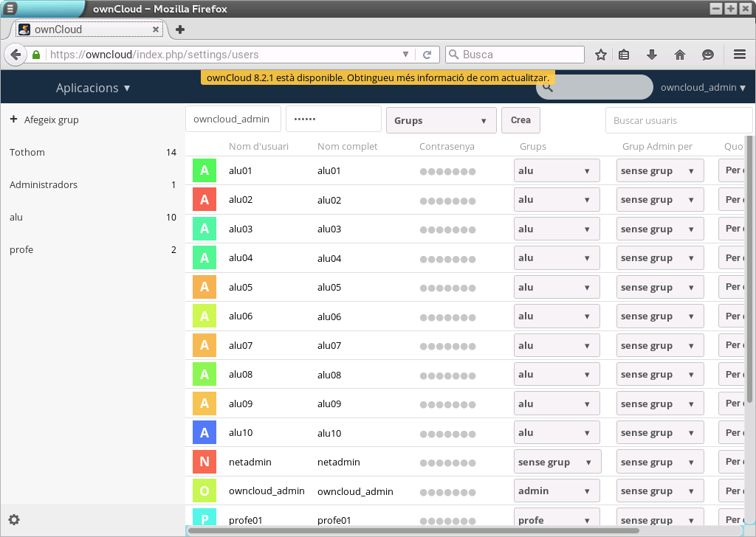Open the Grups dropdown for new user
The image size is (756, 537).
(441, 120)
